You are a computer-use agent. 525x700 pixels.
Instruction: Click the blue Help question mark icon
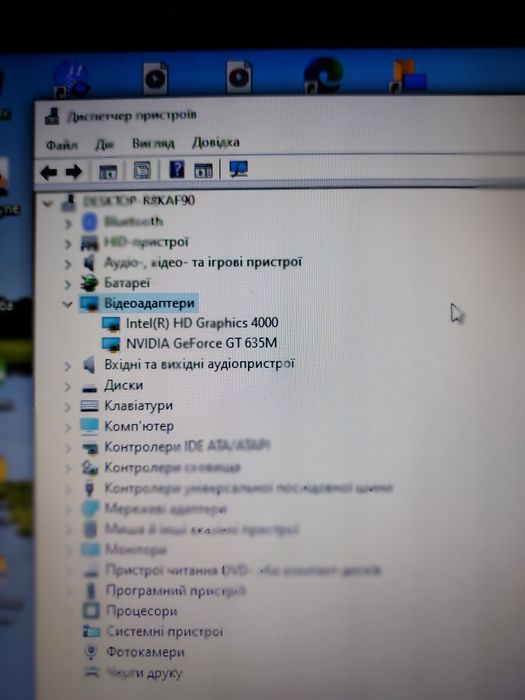coord(177,170)
